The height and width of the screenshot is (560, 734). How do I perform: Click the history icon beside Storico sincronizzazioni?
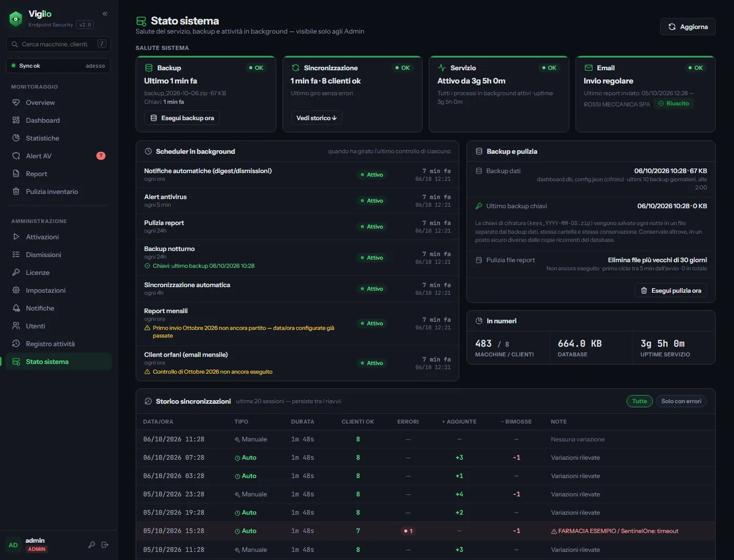[x=148, y=401]
